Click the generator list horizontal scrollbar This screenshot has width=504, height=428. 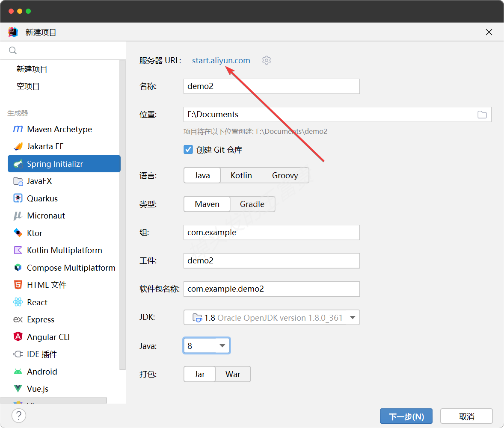[x=53, y=400]
